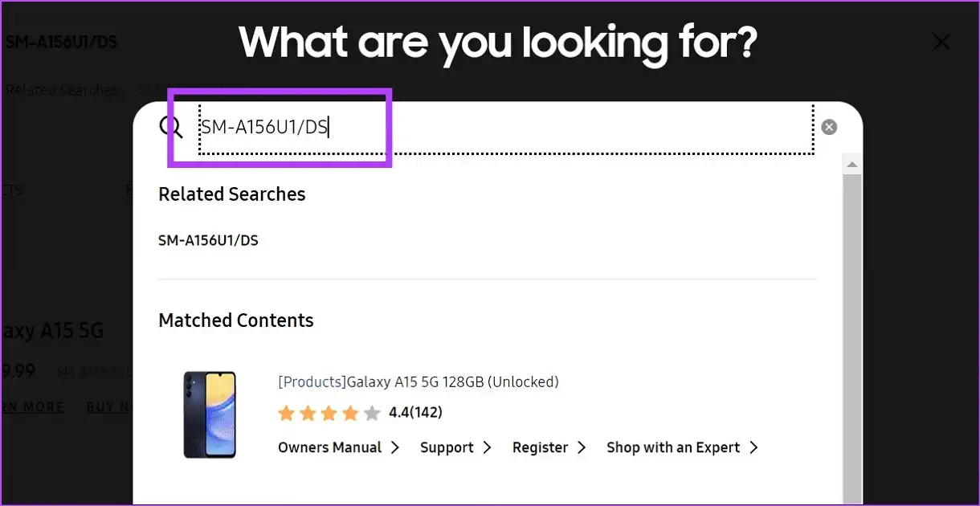The width and height of the screenshot is (980, 506).
Task: Click the scrollbar up arrow in results panel
Action: coord(851,165)
